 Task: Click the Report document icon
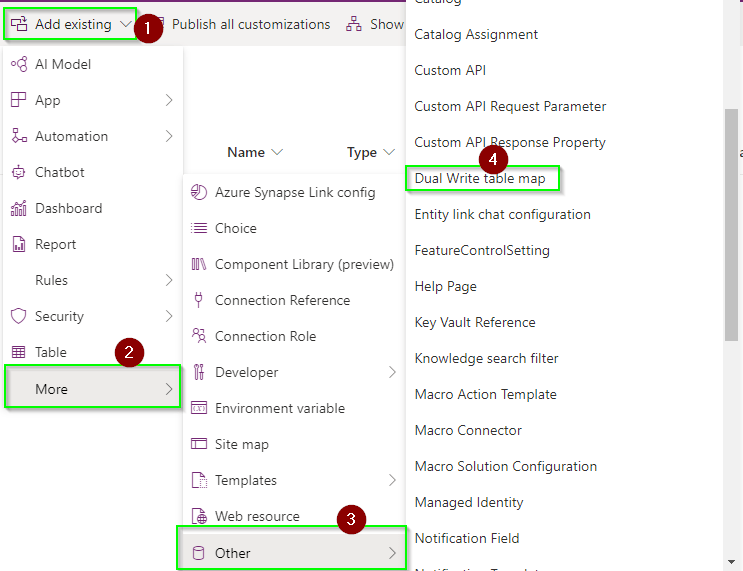[18, 244]
